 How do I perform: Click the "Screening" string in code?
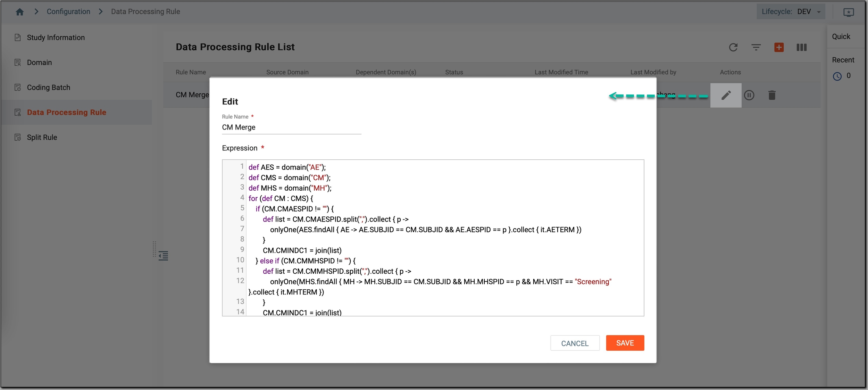coord(593,282)
